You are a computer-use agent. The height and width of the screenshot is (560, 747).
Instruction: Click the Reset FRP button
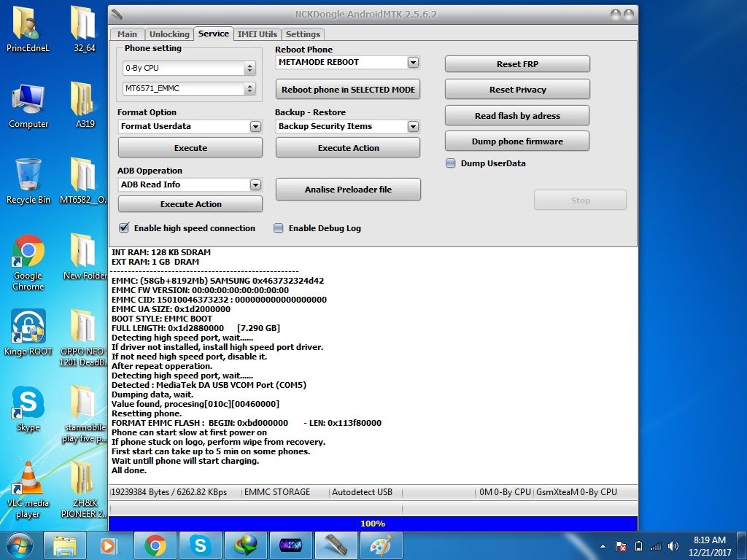point(517,64)
